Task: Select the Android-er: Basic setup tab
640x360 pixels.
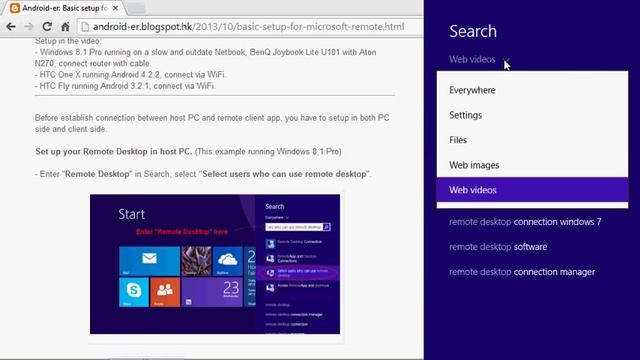Action: click(63, 8)
